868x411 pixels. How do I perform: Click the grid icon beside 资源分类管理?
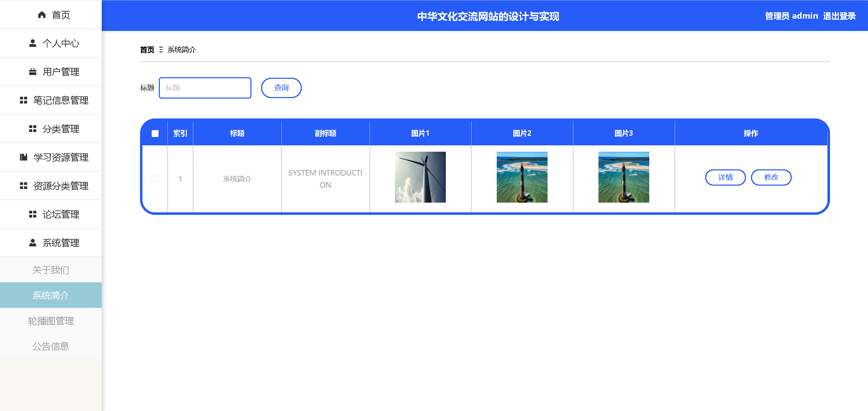click(23, 186)
